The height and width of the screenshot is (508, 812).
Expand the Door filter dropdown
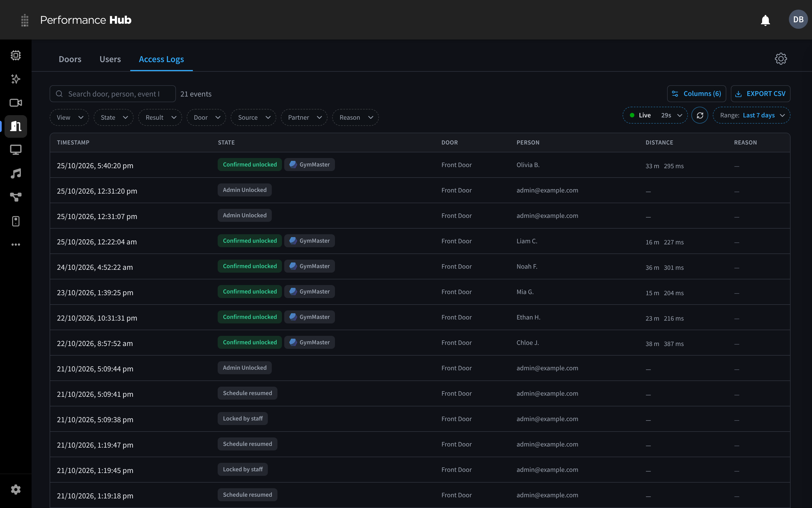tap(206, 118)
